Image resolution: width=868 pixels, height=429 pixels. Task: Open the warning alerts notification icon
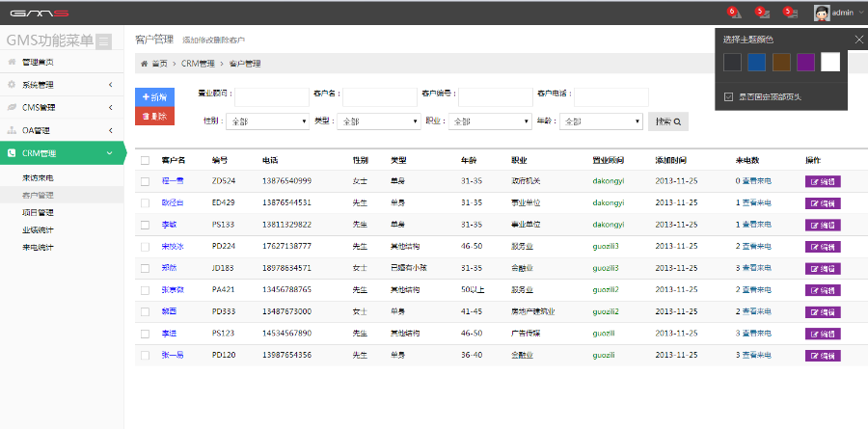pyautogui.click(x=734, y=13)
